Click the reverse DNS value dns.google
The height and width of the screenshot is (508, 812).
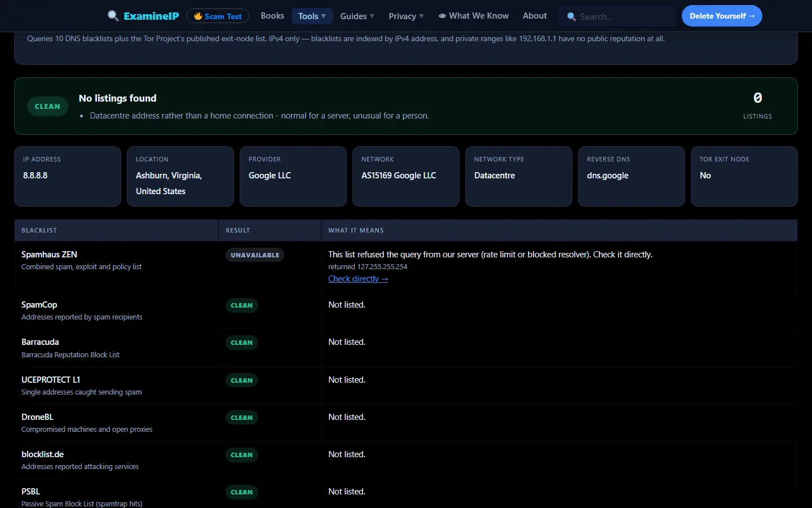coord(607,176)
